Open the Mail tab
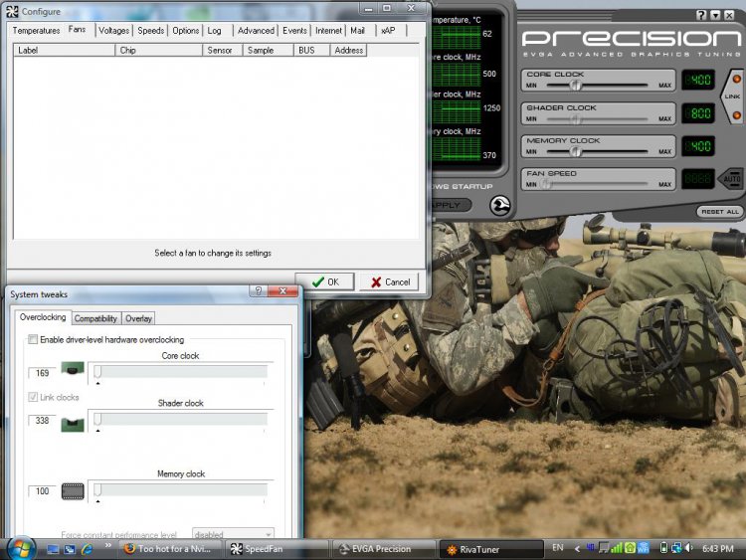 pos(357,31)
